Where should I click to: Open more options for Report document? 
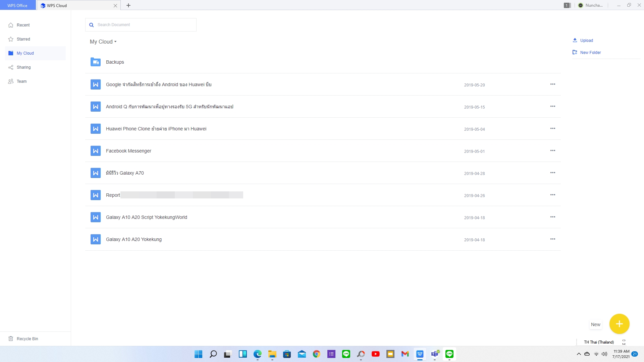click(x=553, y=195)
